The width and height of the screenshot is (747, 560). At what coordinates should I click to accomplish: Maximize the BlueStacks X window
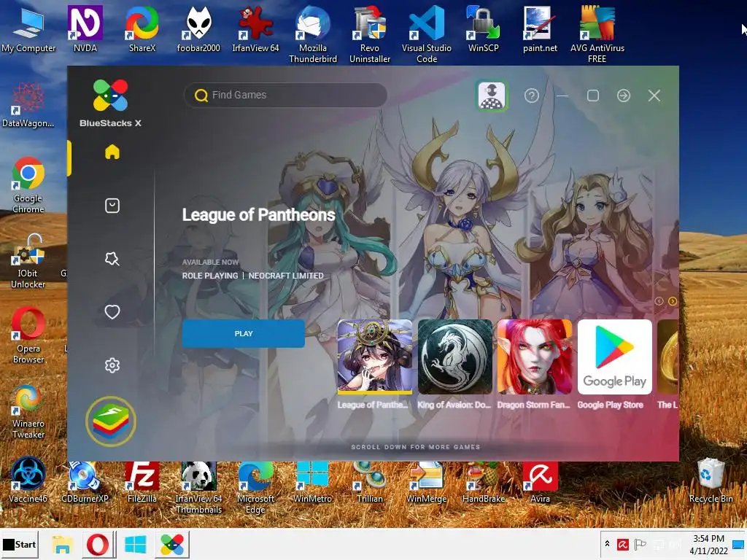point(592,96)
